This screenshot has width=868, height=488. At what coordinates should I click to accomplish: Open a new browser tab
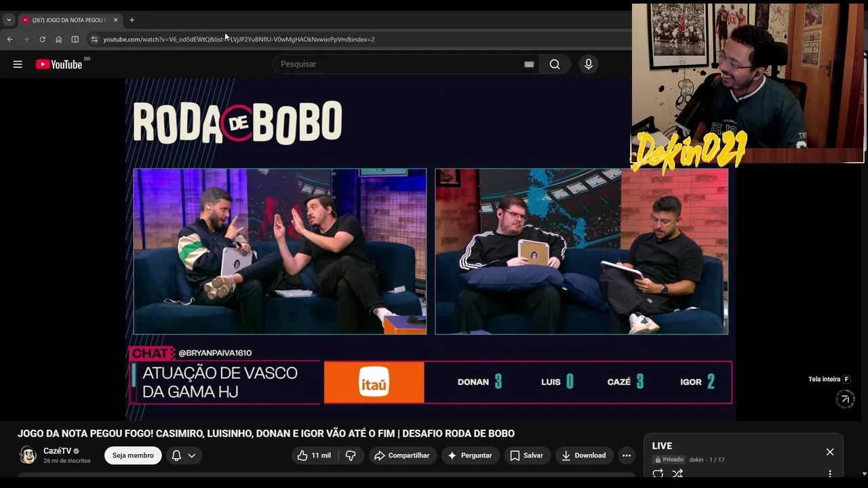(132, 20)
